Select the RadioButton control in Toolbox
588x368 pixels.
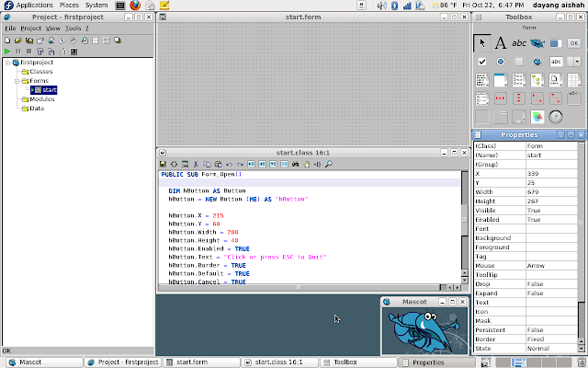click(x=501, y=62)
